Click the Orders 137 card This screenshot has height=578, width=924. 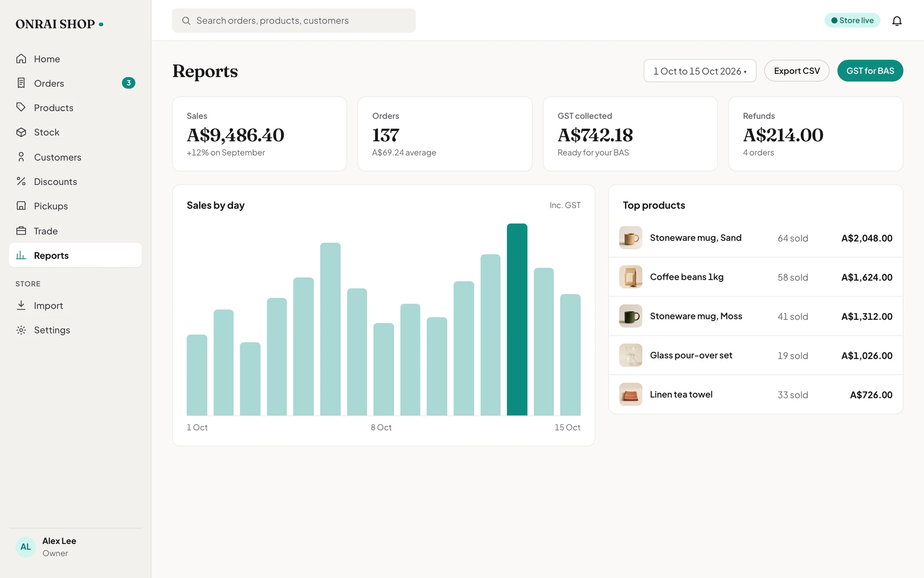pyautogui.click(x=445, y=134)
